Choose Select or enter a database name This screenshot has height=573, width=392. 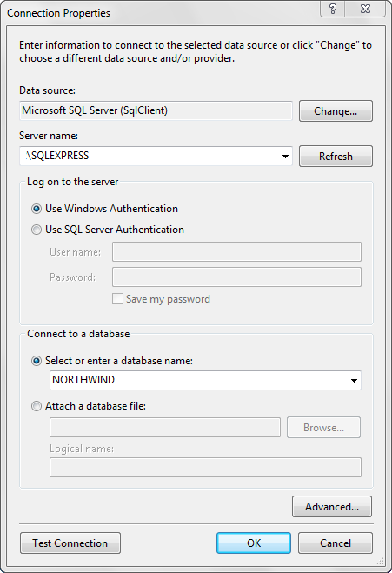[37, 361]
